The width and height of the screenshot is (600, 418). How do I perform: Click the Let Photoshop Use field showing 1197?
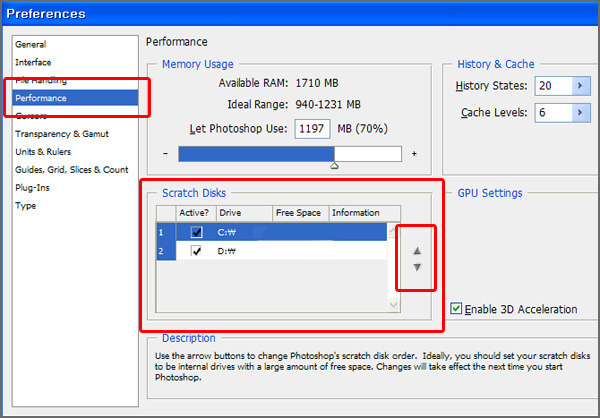(x=312, y=129)
